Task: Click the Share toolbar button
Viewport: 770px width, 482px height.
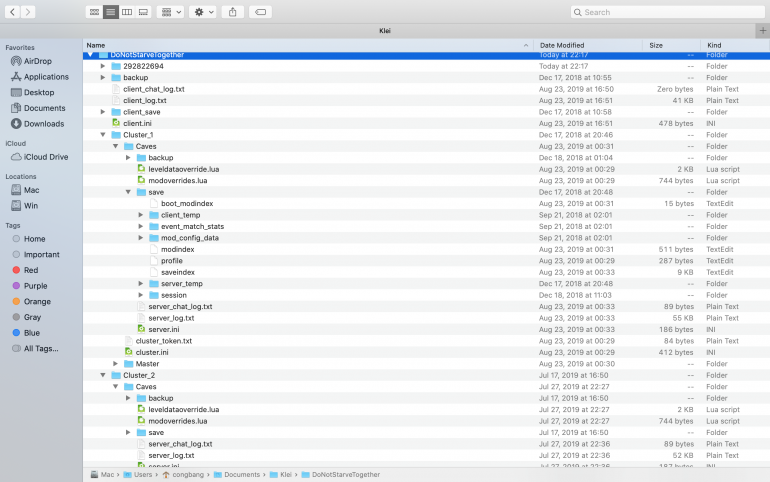Action: (233, 12)
